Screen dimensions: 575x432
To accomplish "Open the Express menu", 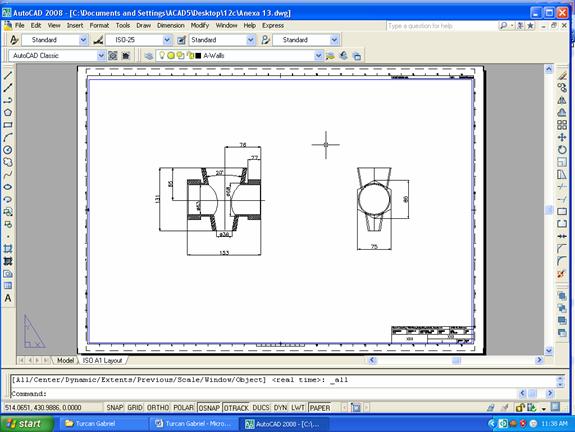I will pos(273,25).
